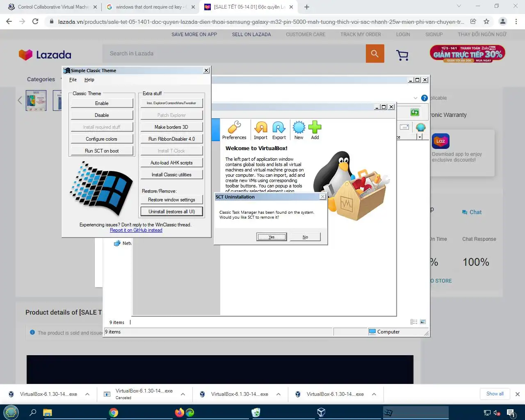
Task: Open File menu in Simple Classic Theme
Action: pos(73,80)
